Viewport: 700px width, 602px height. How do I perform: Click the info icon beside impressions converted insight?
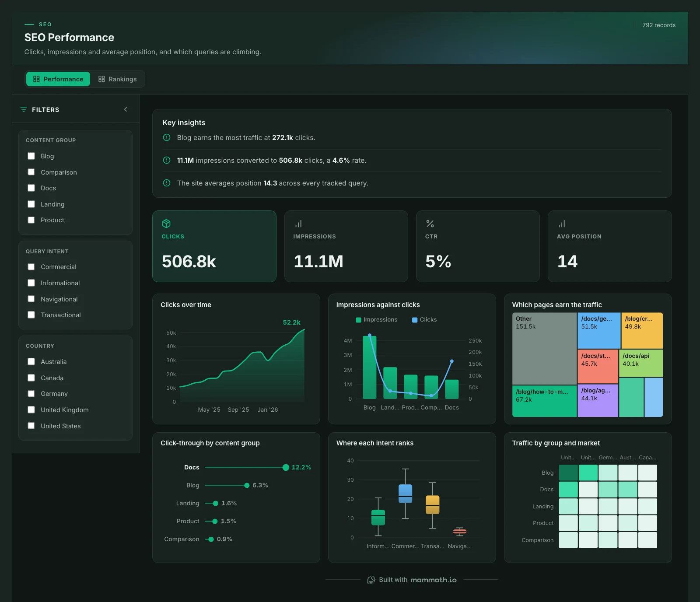click(x=167, y=160)
